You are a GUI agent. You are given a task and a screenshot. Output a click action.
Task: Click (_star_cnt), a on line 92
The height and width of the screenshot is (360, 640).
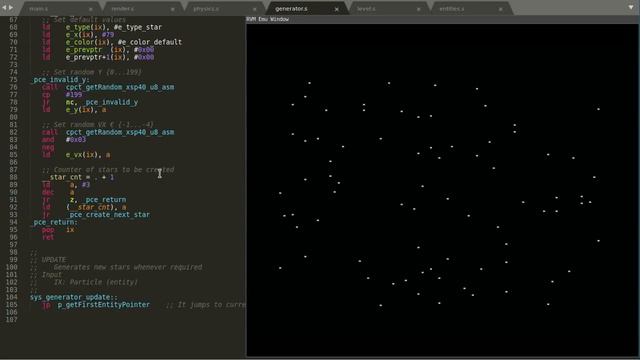coord(96,207)
